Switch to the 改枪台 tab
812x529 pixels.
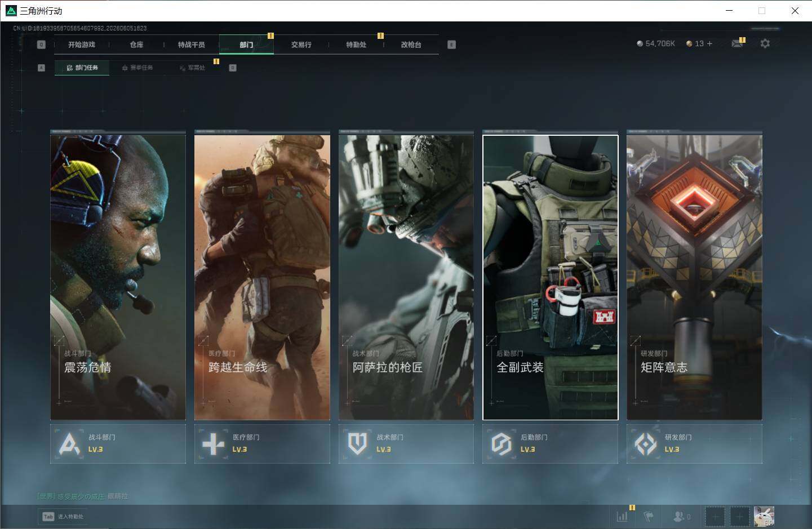(x=411, y=45)
